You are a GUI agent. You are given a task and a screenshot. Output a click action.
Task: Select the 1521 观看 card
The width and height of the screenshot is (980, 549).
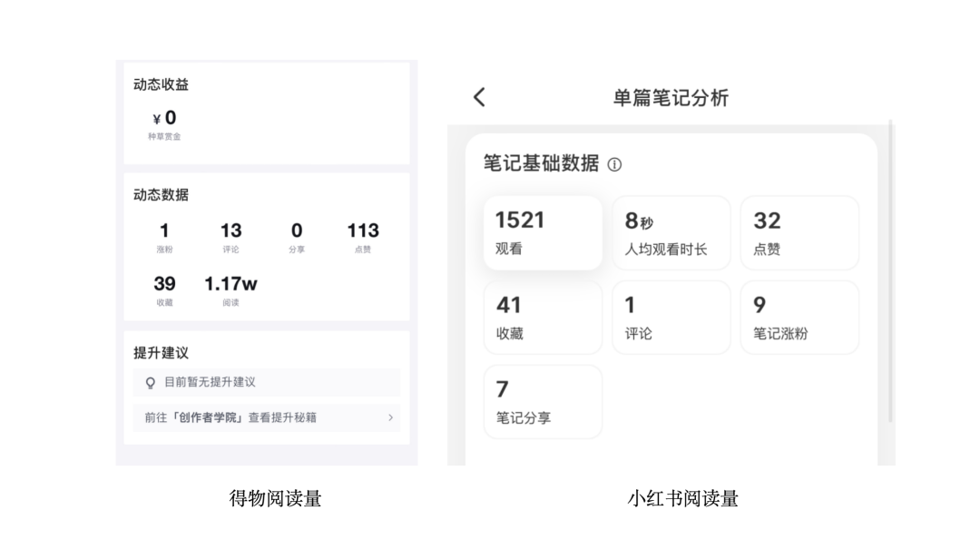click(x=544, y=233)
